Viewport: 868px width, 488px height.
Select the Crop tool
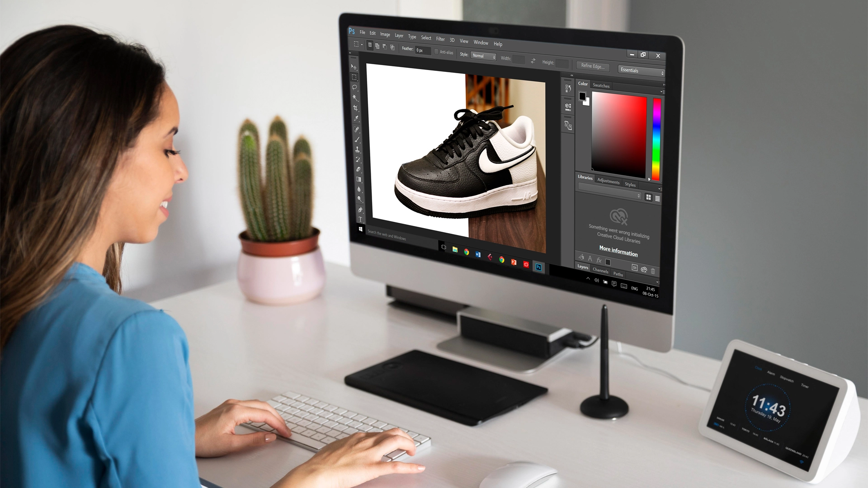pyautogui.click(x=358, y=108)
